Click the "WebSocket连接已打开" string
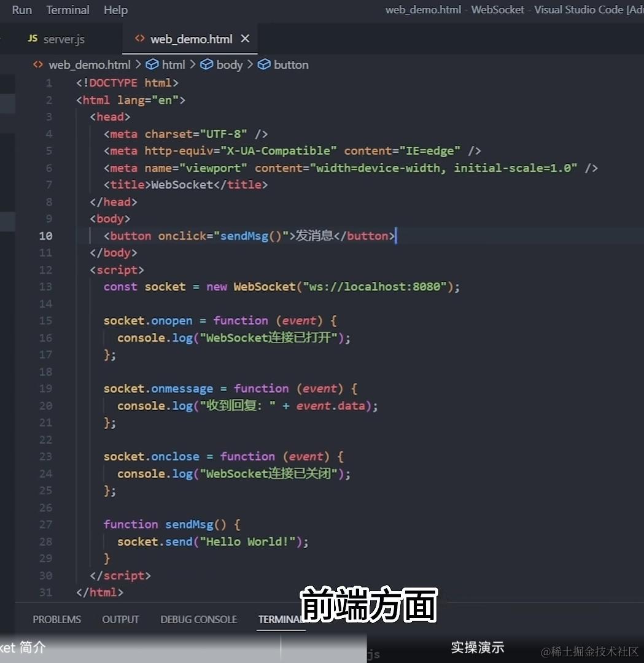644x663 pixels. [x=268, y=338]
